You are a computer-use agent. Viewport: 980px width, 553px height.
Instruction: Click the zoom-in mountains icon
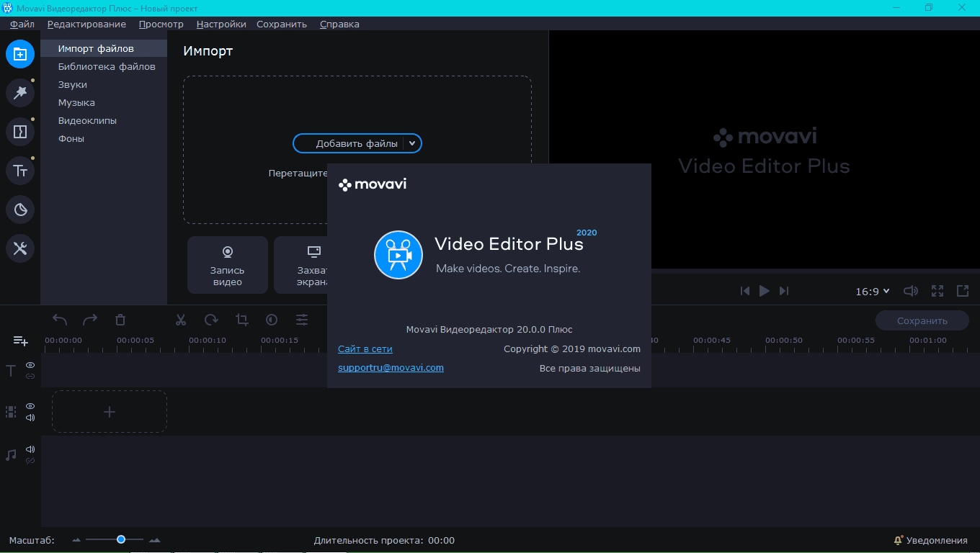[x=154, y=540]
